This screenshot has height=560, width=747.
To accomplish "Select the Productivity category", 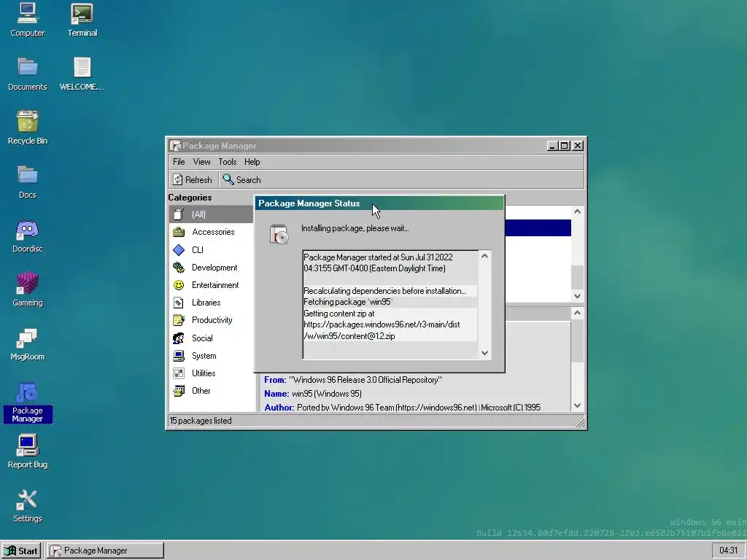I will tap(211, 320).
